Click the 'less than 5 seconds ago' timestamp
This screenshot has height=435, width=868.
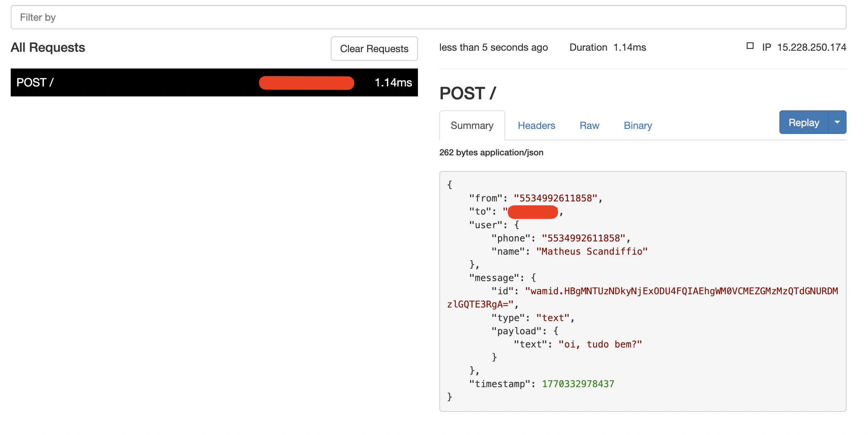pos(494,47)
